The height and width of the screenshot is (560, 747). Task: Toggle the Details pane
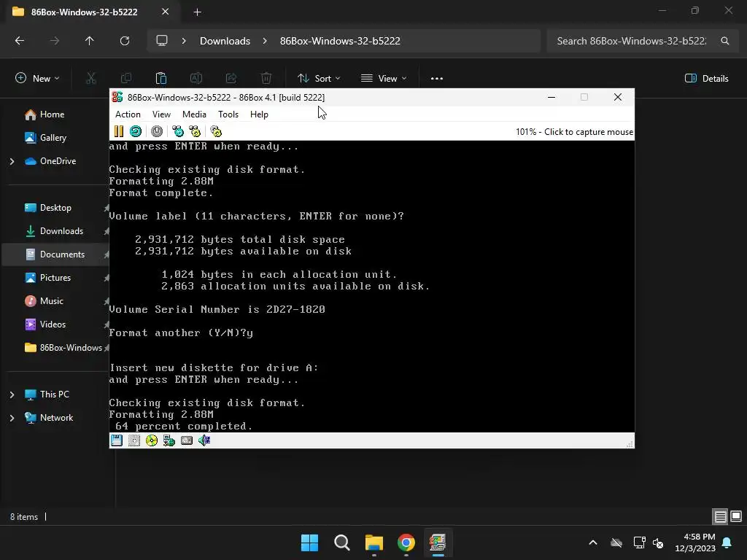706,79
